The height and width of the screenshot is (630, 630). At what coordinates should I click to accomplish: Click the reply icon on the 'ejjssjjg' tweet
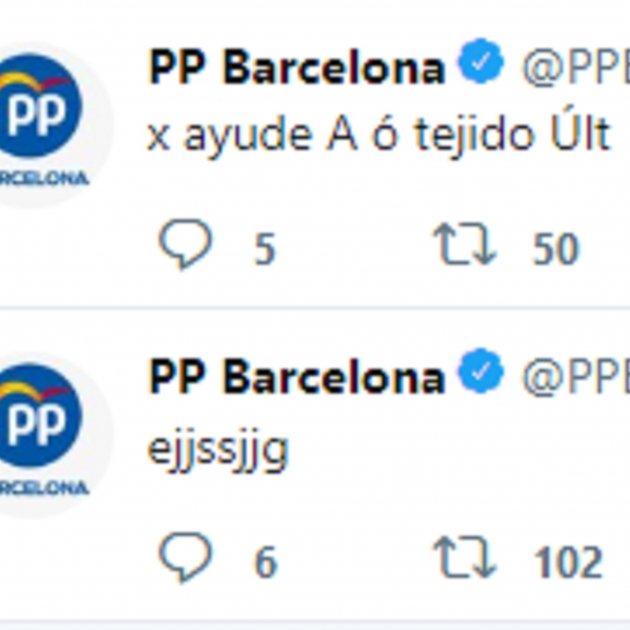tap(185, 556)
